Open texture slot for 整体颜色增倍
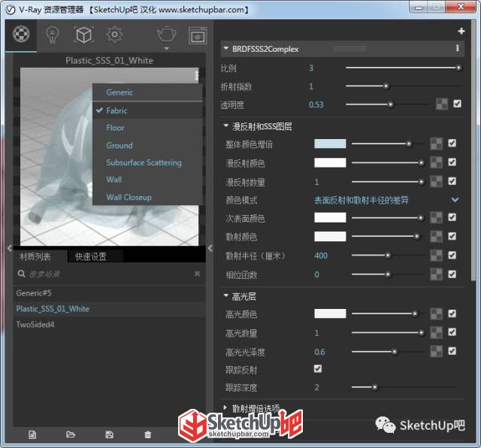481x448 pixels. [x=436, y=144]
